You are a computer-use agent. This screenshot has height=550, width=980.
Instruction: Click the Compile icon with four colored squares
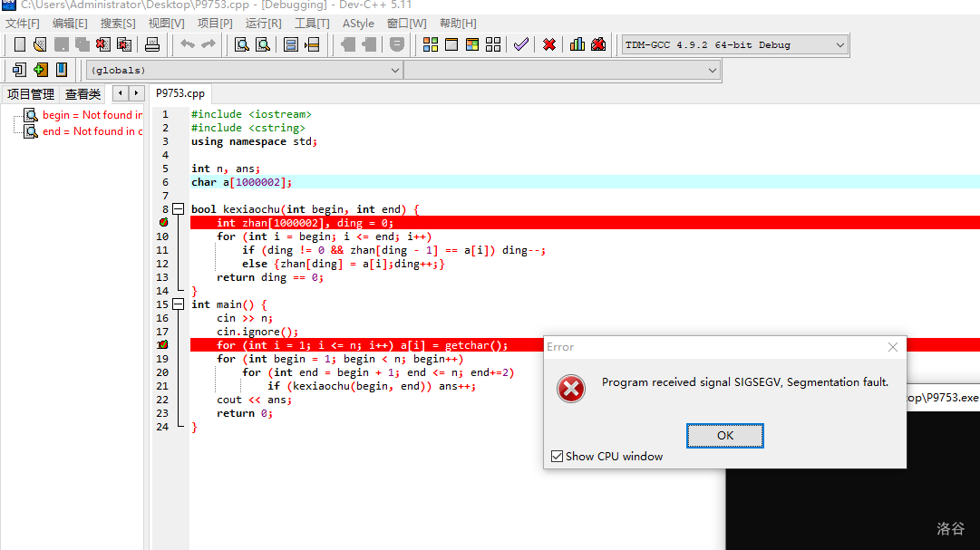click(431, 44)
